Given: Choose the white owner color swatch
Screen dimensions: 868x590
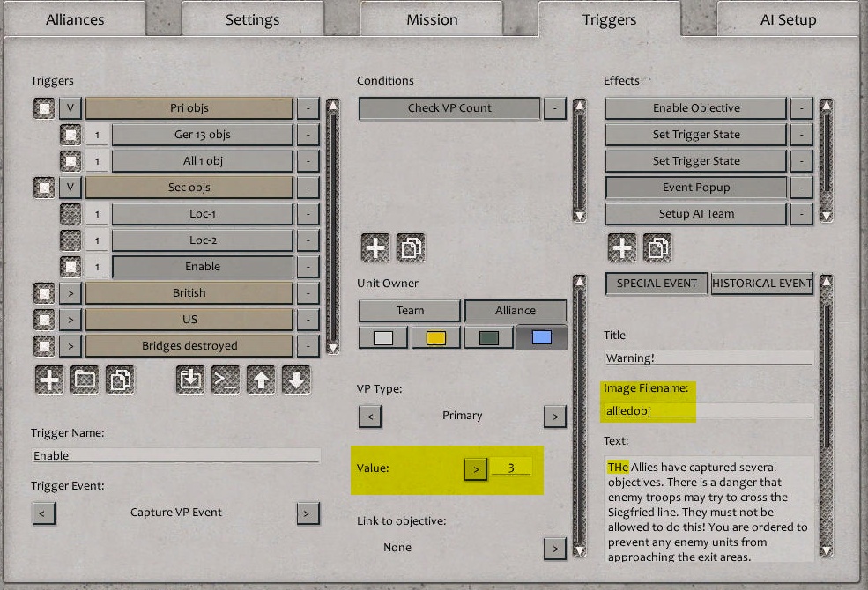Looking at the screenshot, I should click(383, 337).
